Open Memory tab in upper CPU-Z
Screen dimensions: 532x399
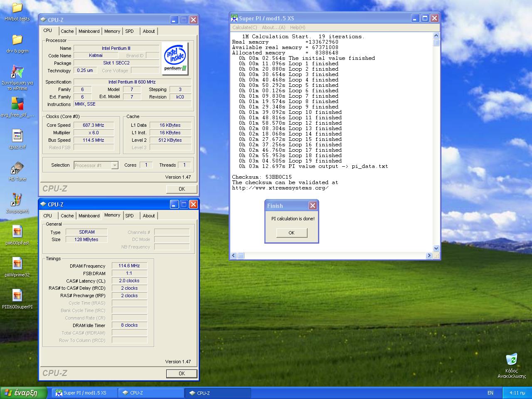112,31
